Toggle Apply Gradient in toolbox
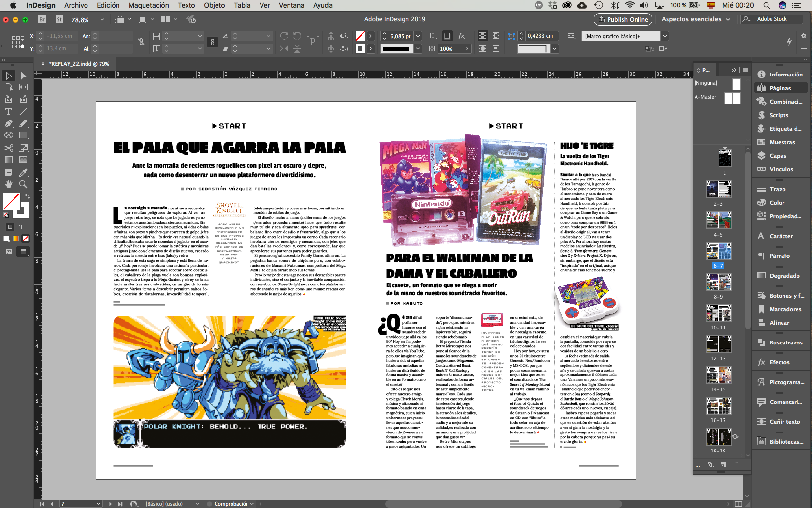The width and height of the screenshot is (812, 508). (x=16, y=239)
